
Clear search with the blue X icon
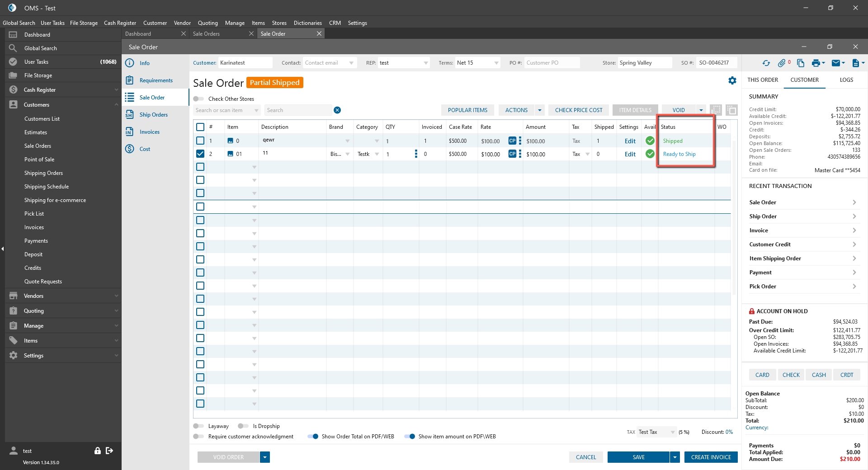click(x=337, y=110)
